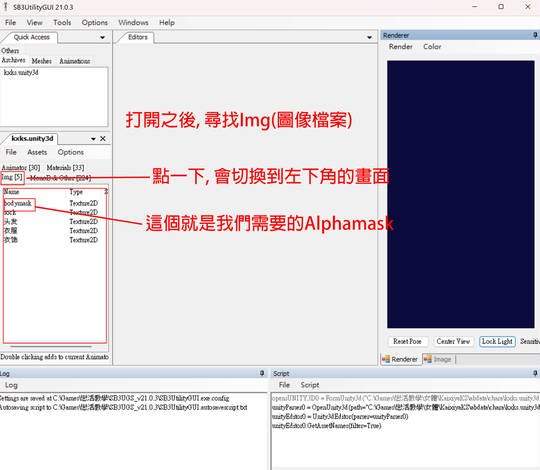Click the Reset Pose button
The width and height of the screenshot is (540, 470).
407,341
